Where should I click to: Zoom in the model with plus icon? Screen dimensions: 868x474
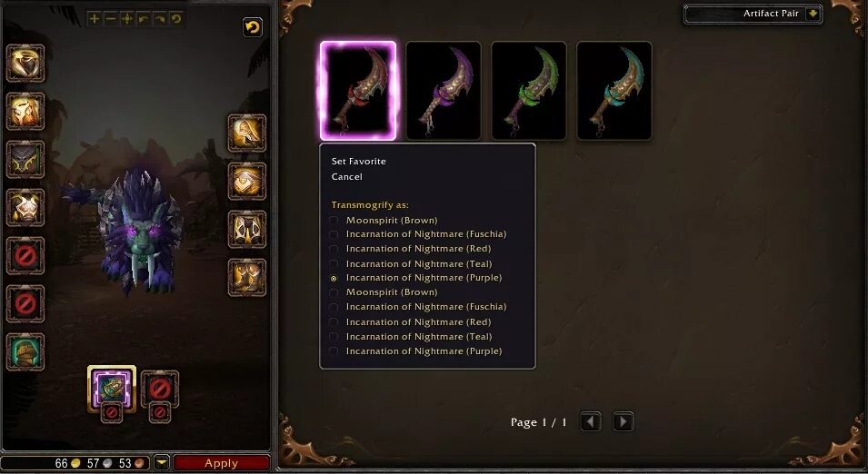click(x=95, y=19)
